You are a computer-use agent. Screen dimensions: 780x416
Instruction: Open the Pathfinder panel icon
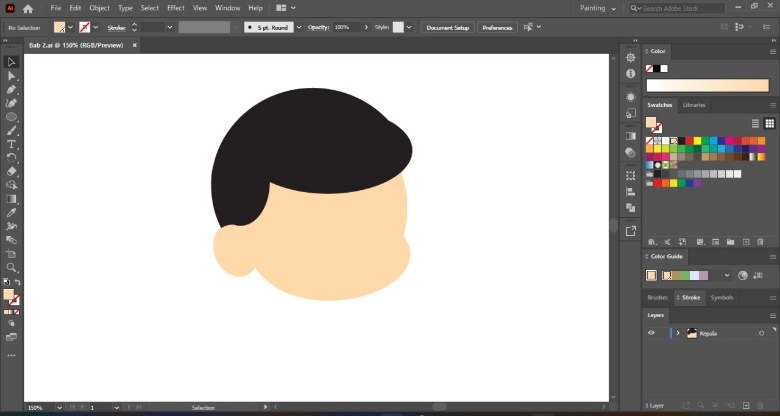tap(631, 208)
